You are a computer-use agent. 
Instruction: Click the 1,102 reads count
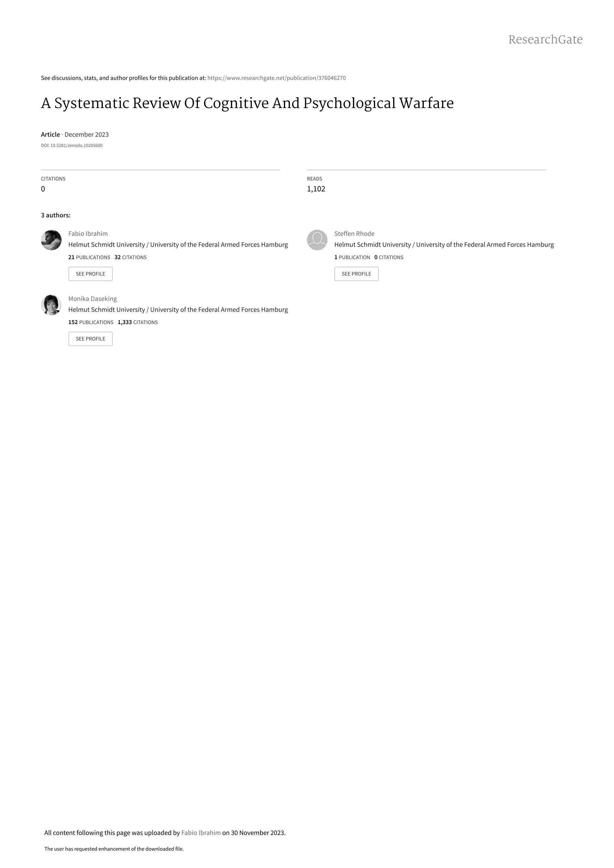click(316, 189)
